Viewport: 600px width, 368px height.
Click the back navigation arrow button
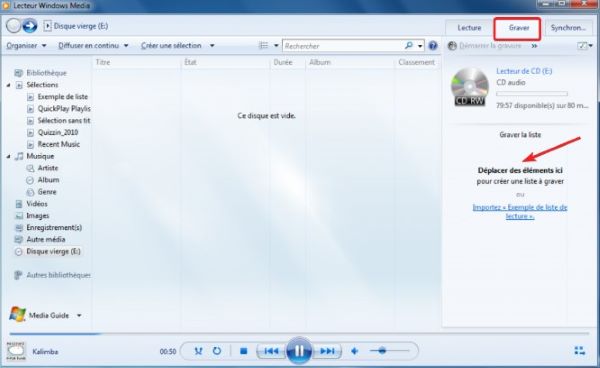tap(13, 26)
